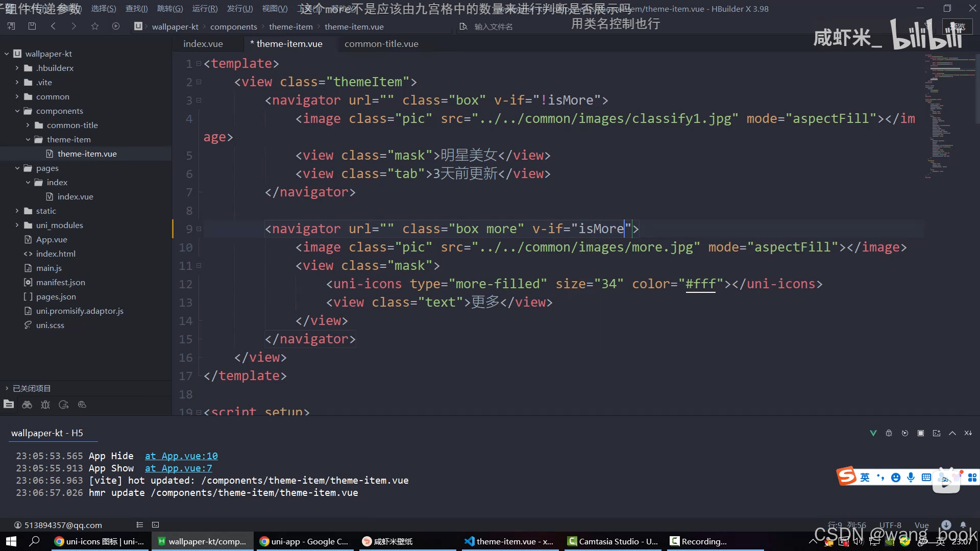Collapse the components folder
Viewport: 980px width, 551px height.
(x=17, y=111)
